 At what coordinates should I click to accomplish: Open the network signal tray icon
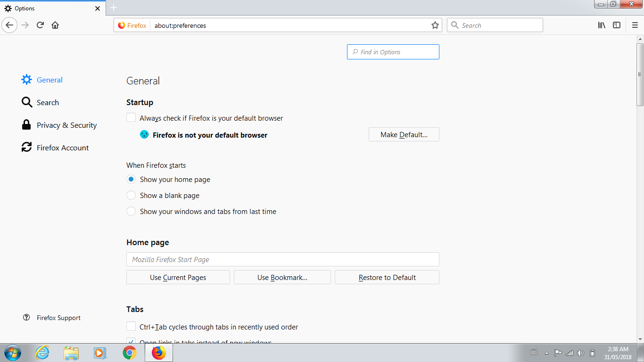click(570, 353)
